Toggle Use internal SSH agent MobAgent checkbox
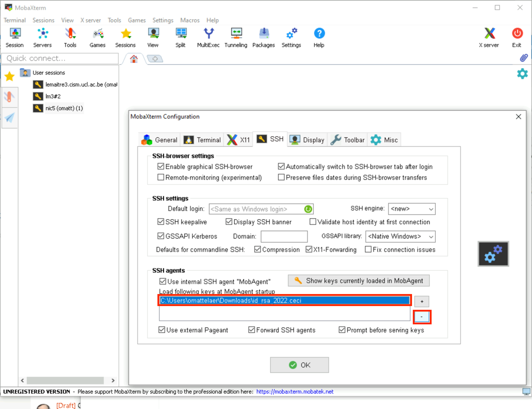Viewport: 532px width, 409px height. coord(163,281)
